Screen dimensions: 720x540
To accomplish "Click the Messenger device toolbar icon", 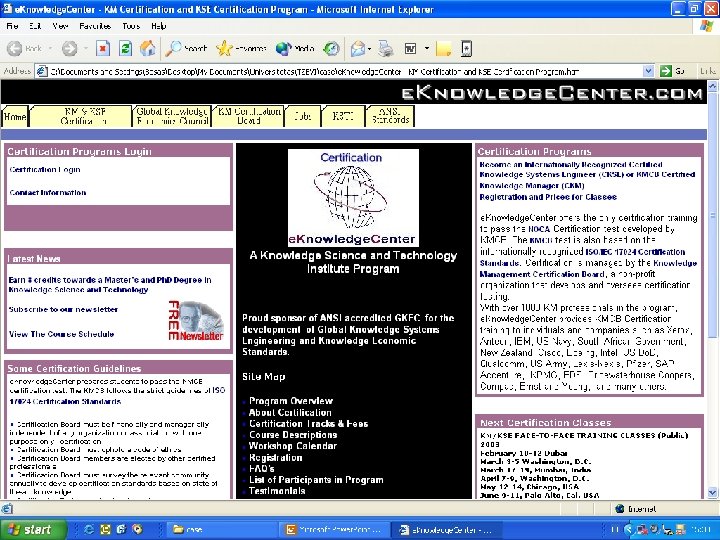I will (x=466, y=48).
